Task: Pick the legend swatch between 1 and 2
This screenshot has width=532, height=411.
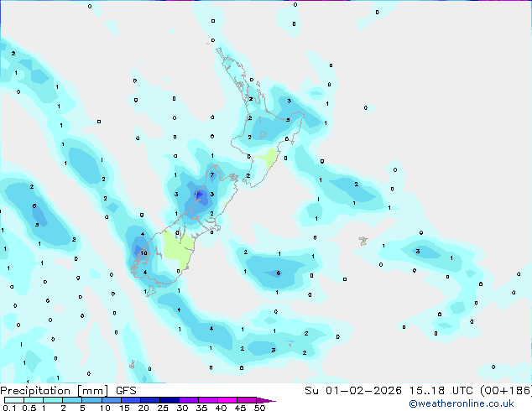Action: [x=53, y=400]
